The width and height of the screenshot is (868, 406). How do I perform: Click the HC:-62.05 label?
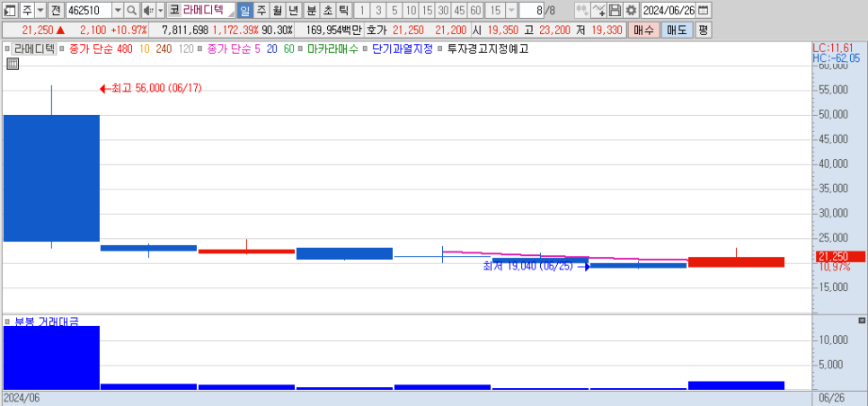(837, 57)
